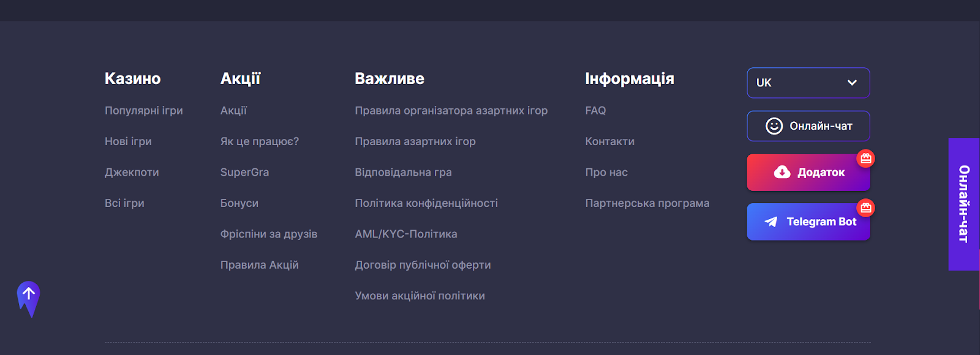Go to Нові ігри

pyautogui.click(x=128, y=141)
